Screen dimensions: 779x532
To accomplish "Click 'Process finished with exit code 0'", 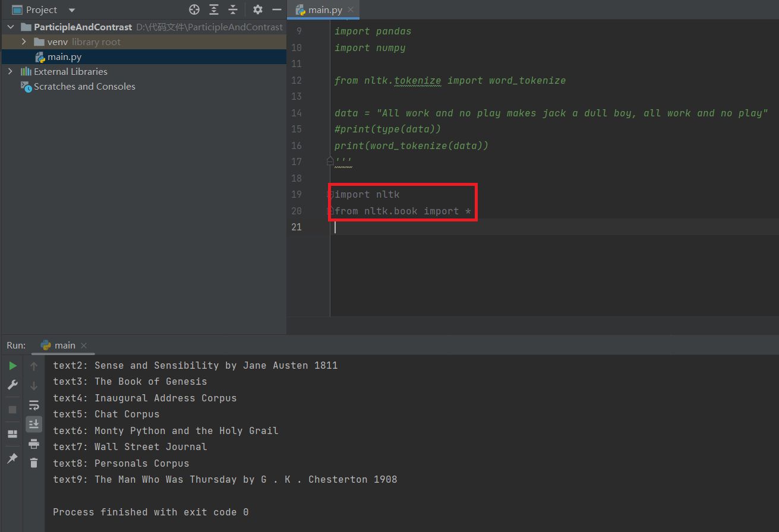I will point(151,512).
